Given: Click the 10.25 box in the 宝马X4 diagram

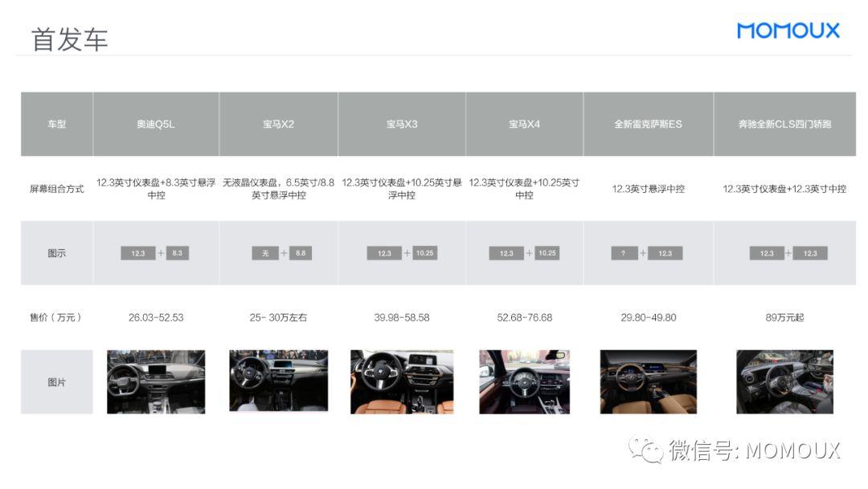Looking at the screenshot, I should (x=547, y=253).
